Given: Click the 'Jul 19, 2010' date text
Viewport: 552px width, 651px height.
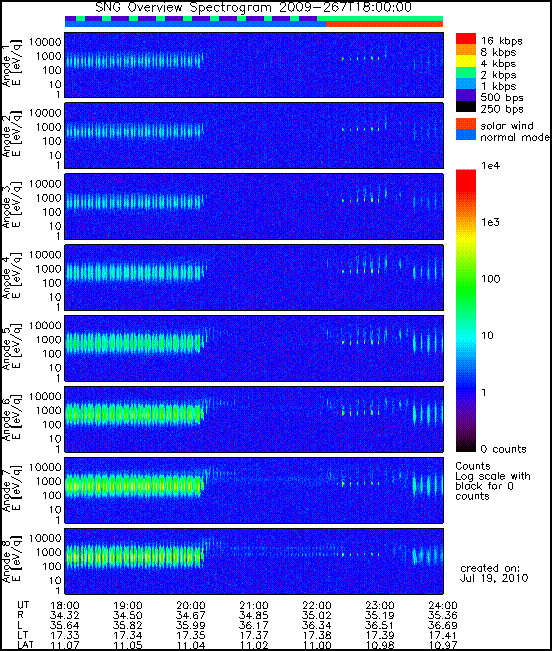Looking at the screenshot, I should click(x=494, y=578).
